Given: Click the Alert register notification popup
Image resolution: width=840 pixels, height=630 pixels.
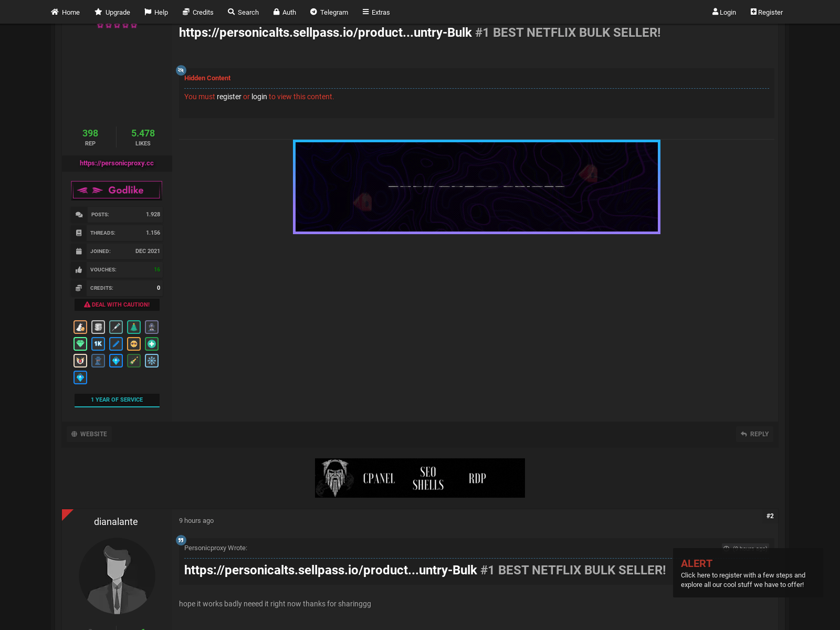Looking at the screenshot, I should point(748,573).
